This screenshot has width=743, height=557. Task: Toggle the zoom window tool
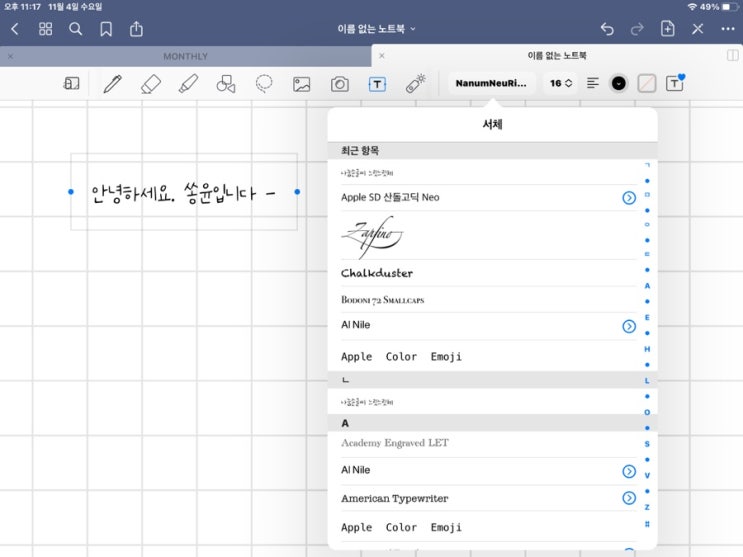(x=72, y=84)
